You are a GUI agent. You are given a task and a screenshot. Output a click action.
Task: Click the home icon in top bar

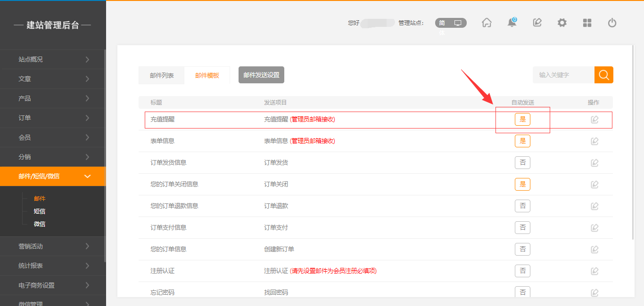coord(487,23)
